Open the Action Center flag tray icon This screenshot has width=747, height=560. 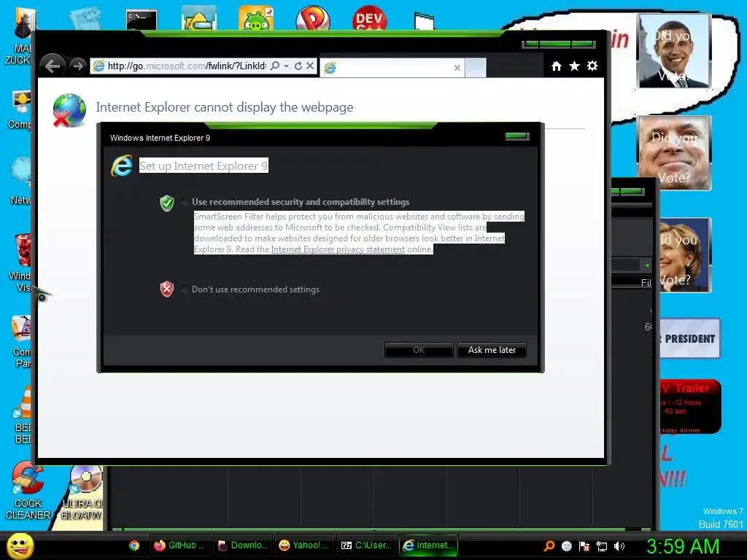click(584, 546)
